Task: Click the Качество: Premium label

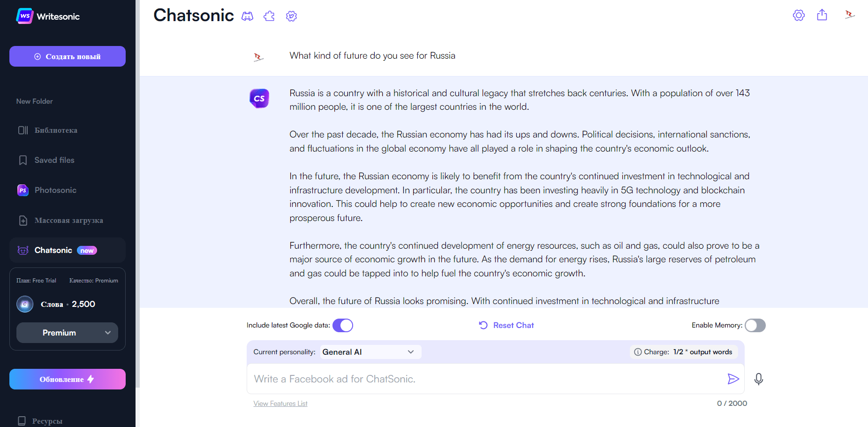Action: click(x=94, y=281)
